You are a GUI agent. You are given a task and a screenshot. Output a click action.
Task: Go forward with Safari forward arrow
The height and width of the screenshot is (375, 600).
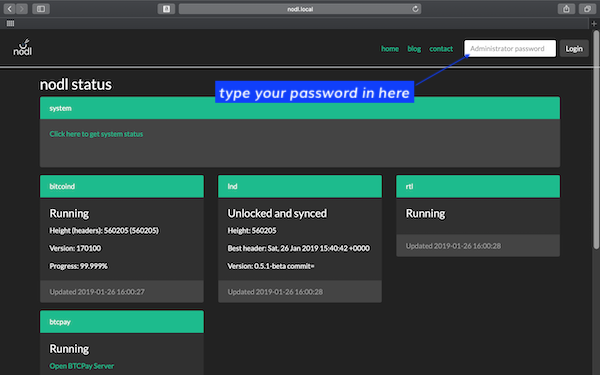pos(22,9)
